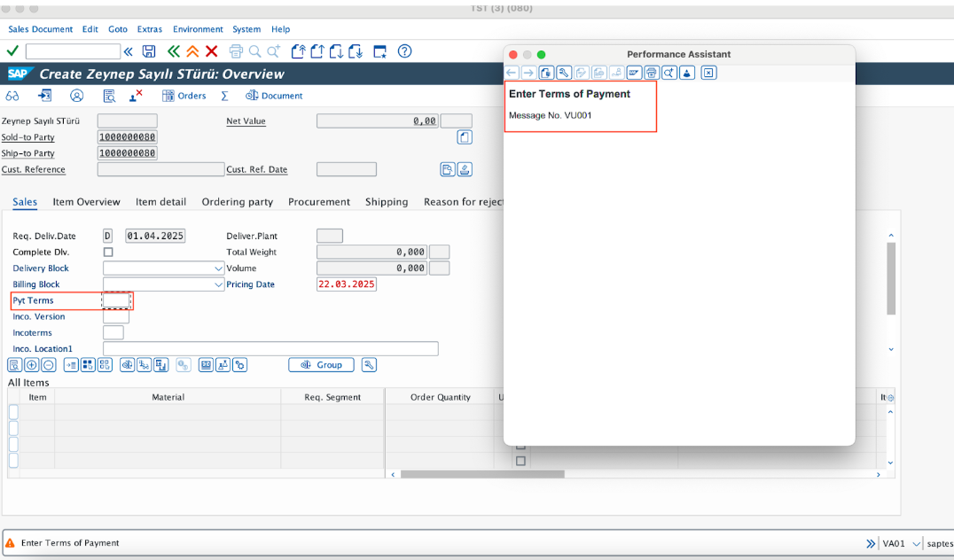Click the print icon in Performance Assistant toolbar

[652, 73]
